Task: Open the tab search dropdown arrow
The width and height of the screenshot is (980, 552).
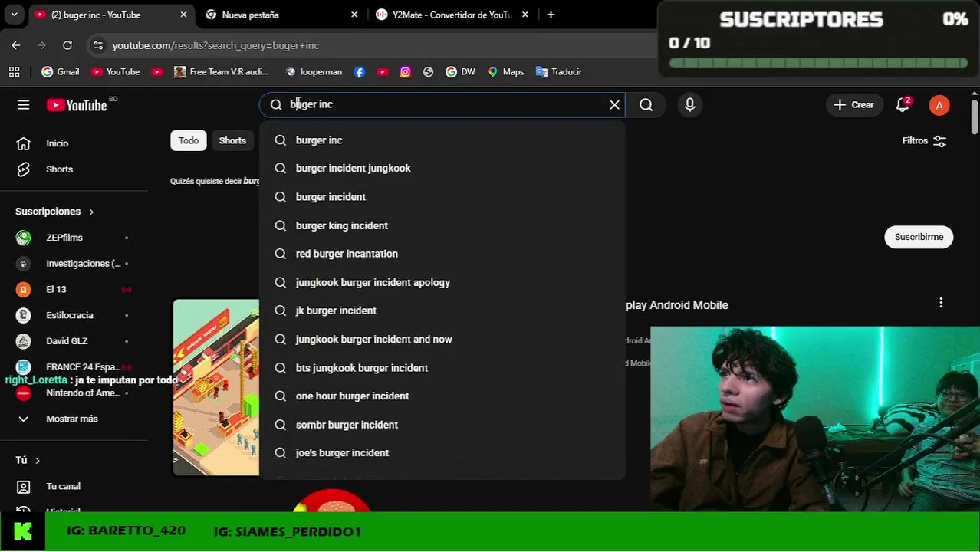Action: (x=14, y=15)
